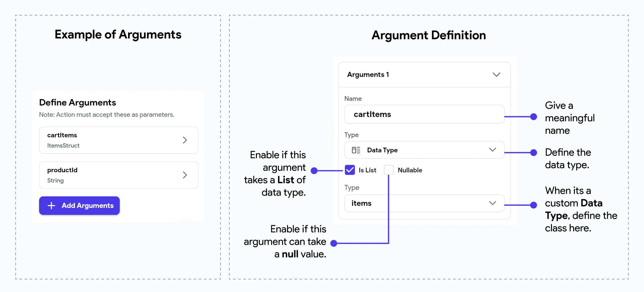Open cartItems argument via its chevron arrow
This screenshot has height=292, width=644.
[x=185, y=140]
